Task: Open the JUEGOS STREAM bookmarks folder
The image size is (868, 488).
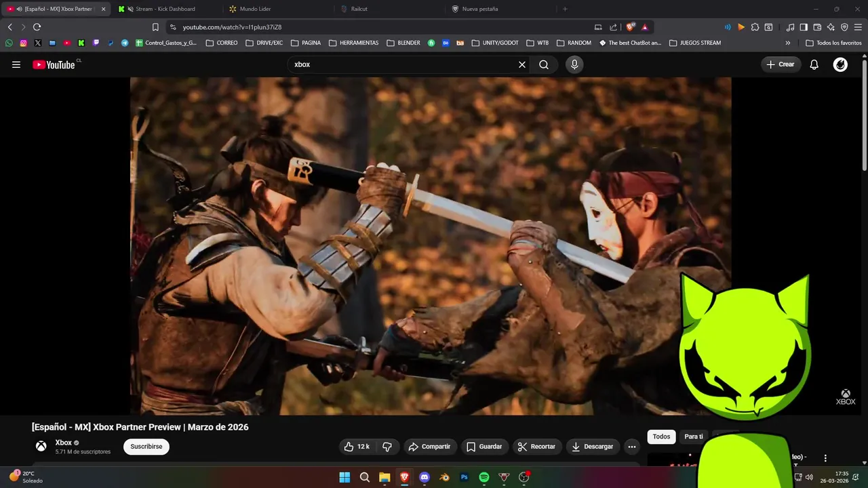Action: [x=695, y=43]
